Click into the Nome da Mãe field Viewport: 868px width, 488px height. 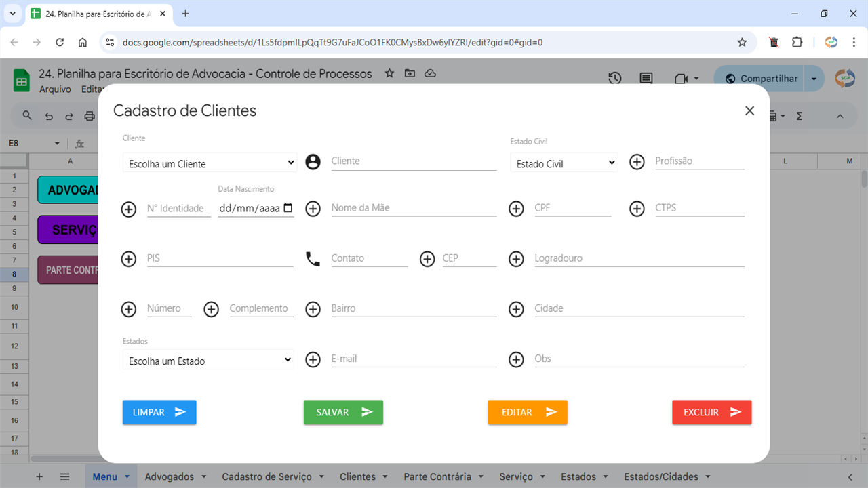[414, 208]
